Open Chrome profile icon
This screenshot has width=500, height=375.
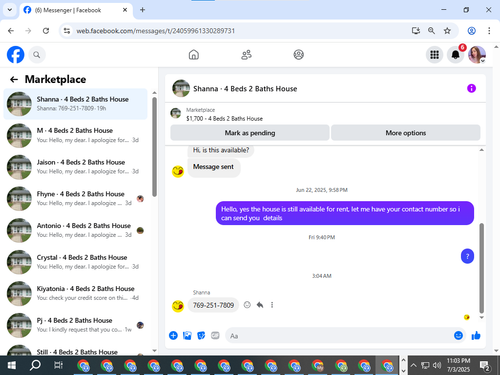pos(471,31)
